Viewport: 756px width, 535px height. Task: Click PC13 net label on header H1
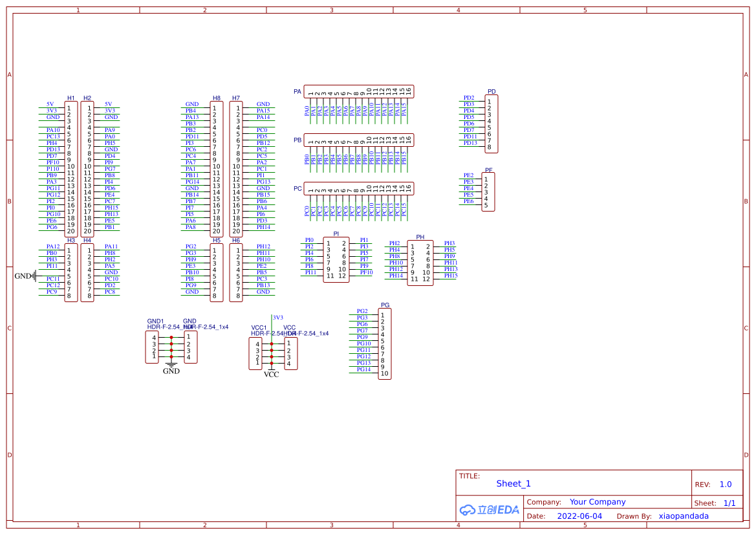pos(53,137)
